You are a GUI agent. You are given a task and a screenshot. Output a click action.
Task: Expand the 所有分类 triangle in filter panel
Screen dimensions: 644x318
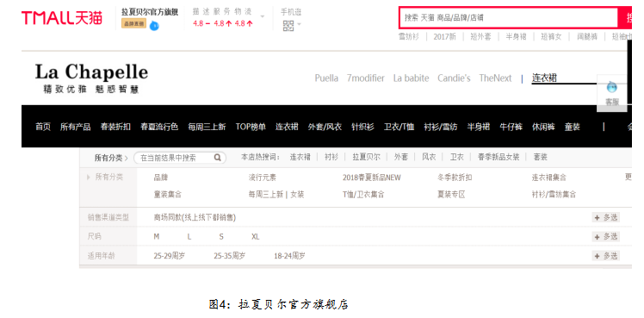(x=88, y=178)
